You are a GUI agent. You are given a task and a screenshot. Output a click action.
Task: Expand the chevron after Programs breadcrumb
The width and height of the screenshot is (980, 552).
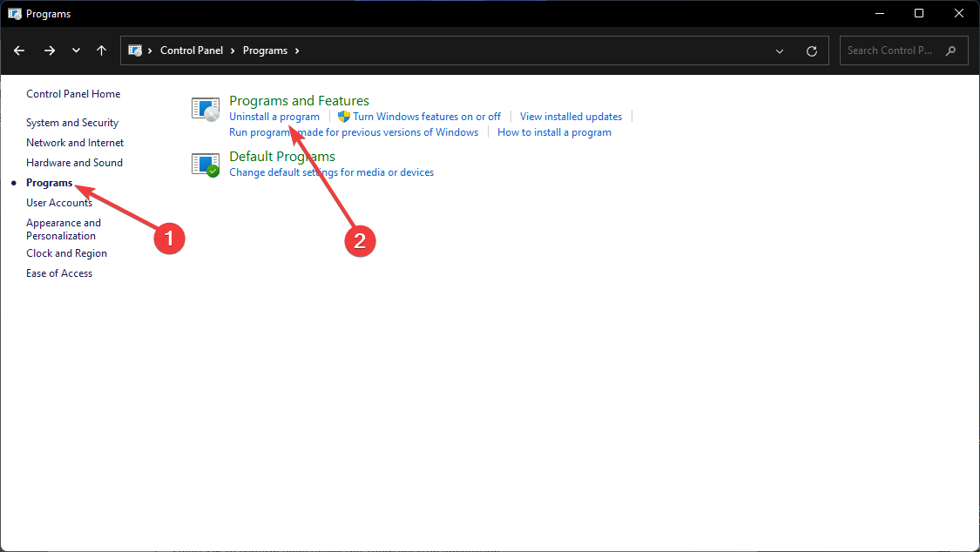(297, 50)
